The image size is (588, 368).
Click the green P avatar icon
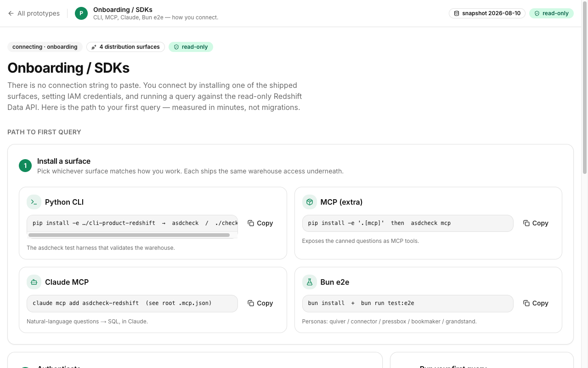[x=81, y=13]
